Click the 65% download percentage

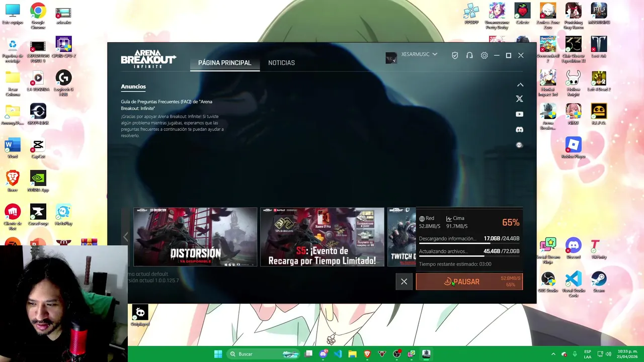511,222
